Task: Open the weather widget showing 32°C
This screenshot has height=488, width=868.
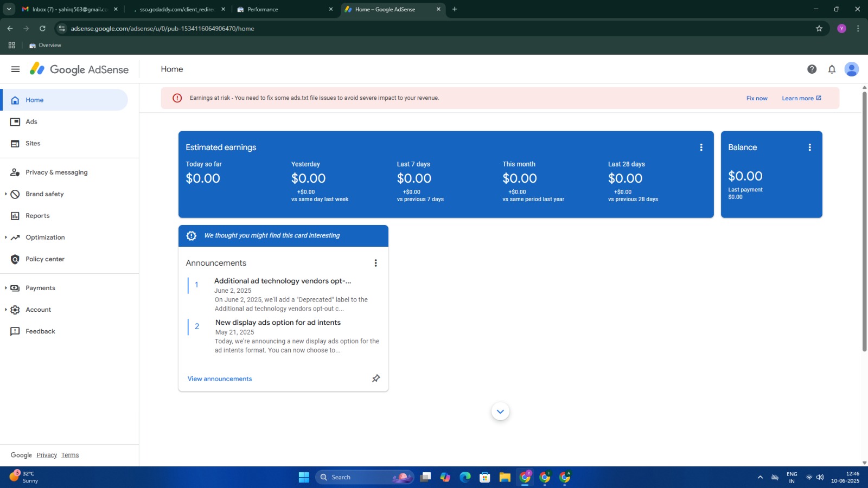Action: point(24,477)
